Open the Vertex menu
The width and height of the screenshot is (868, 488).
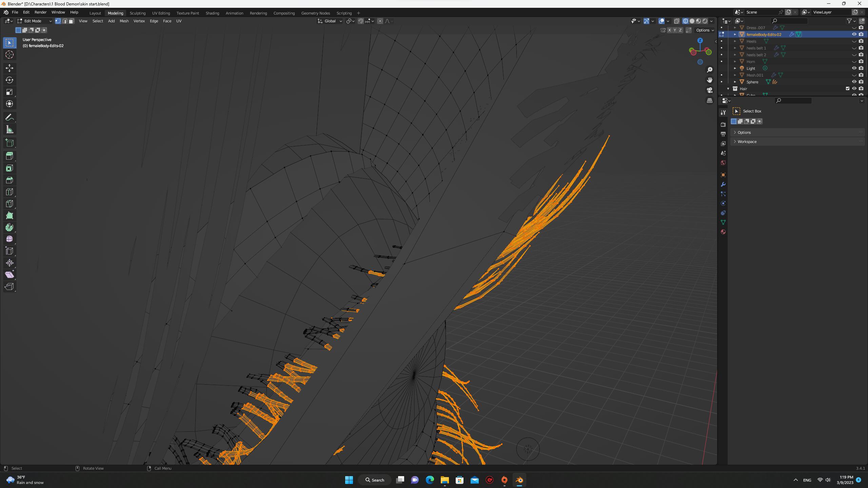click(x=139, y=21)
